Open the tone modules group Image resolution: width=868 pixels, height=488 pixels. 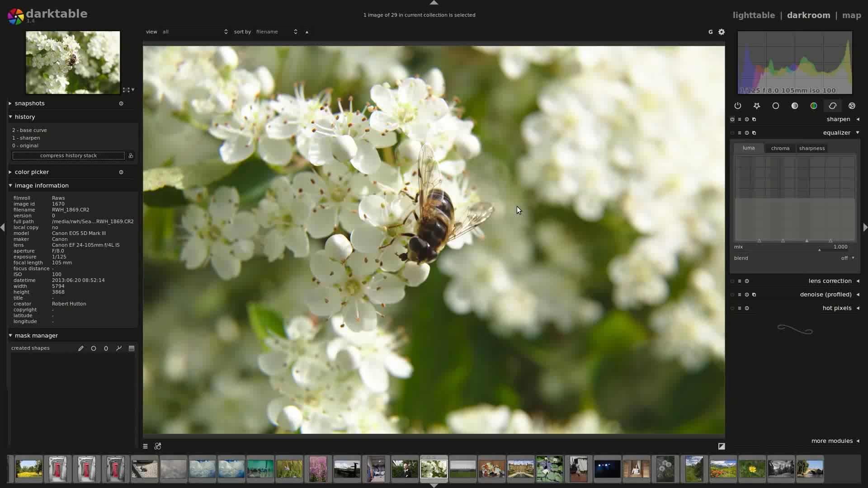coord(794,106)
